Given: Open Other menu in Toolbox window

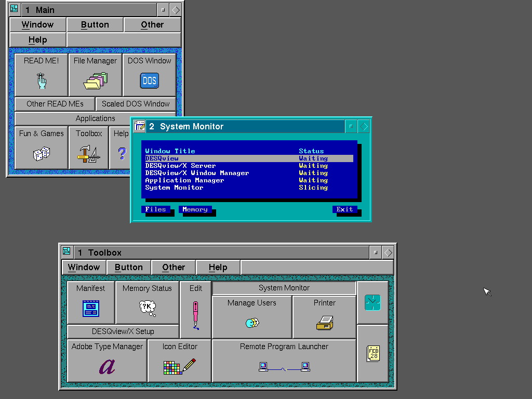Looking at the screenshot, I should click(x=174, y=268).
